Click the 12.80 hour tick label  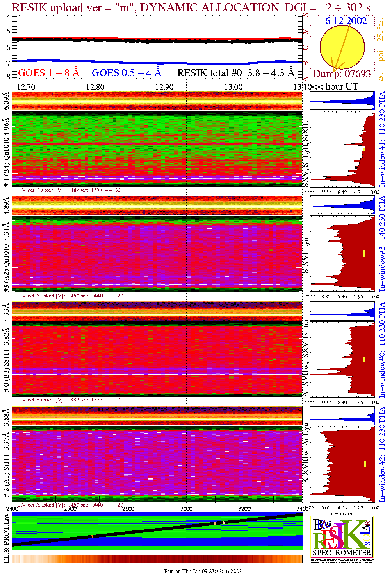point(95,87)
